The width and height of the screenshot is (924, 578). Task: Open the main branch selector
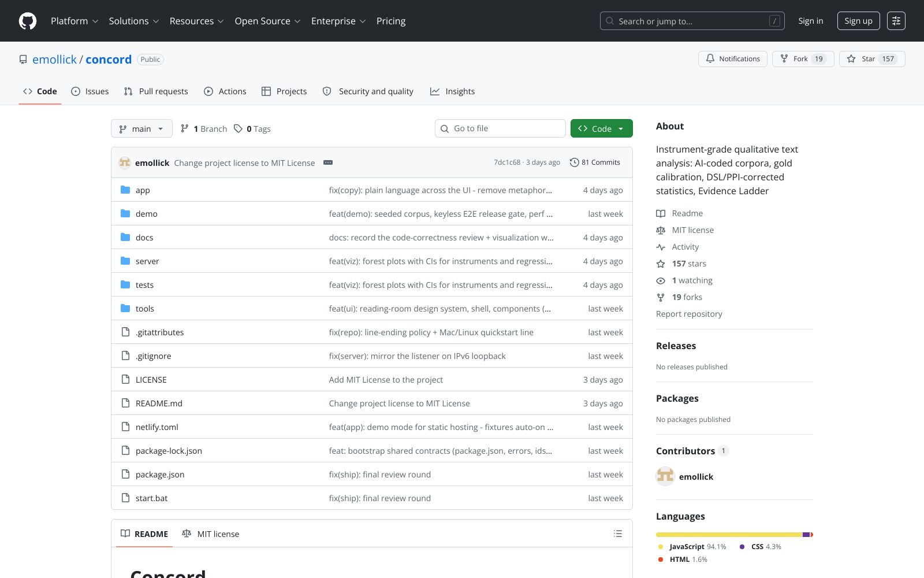pyautogui.click(x=141, y=128)
